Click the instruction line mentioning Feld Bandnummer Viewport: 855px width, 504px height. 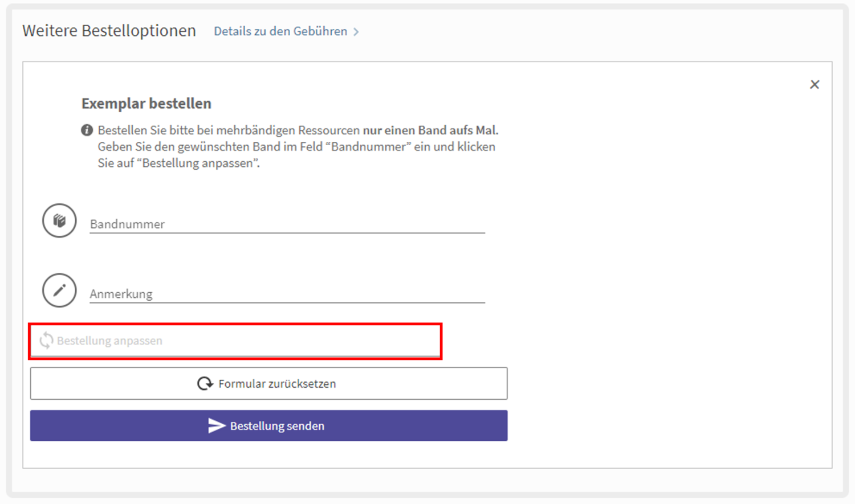point(296,147)
